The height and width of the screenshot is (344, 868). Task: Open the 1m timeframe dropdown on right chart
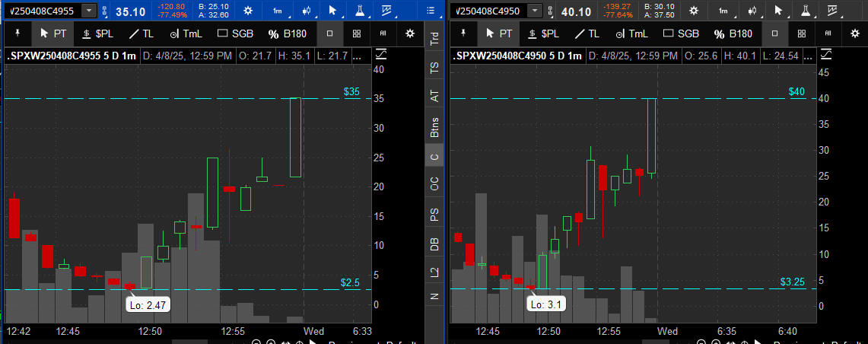(x=722, y=11)
